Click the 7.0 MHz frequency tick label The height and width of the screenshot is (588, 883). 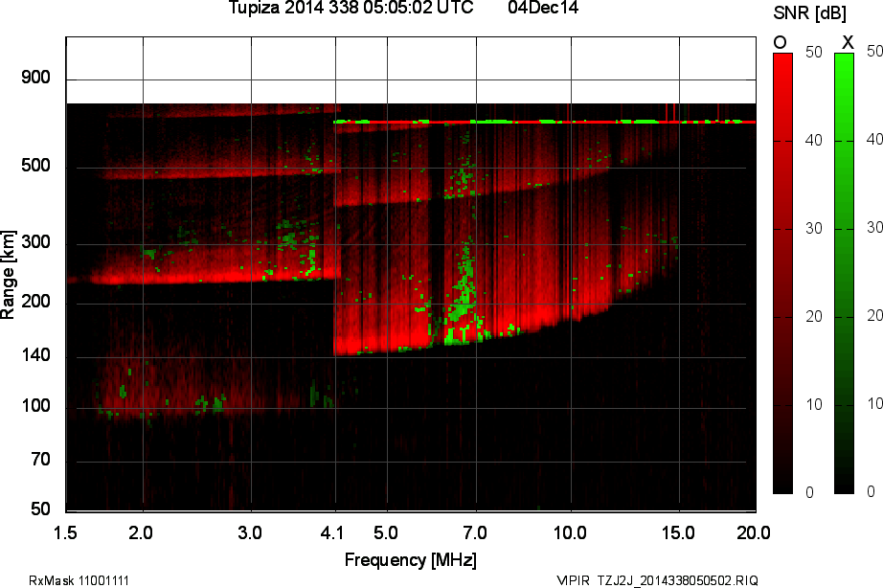pyautogui.click(x=475, y=531)
